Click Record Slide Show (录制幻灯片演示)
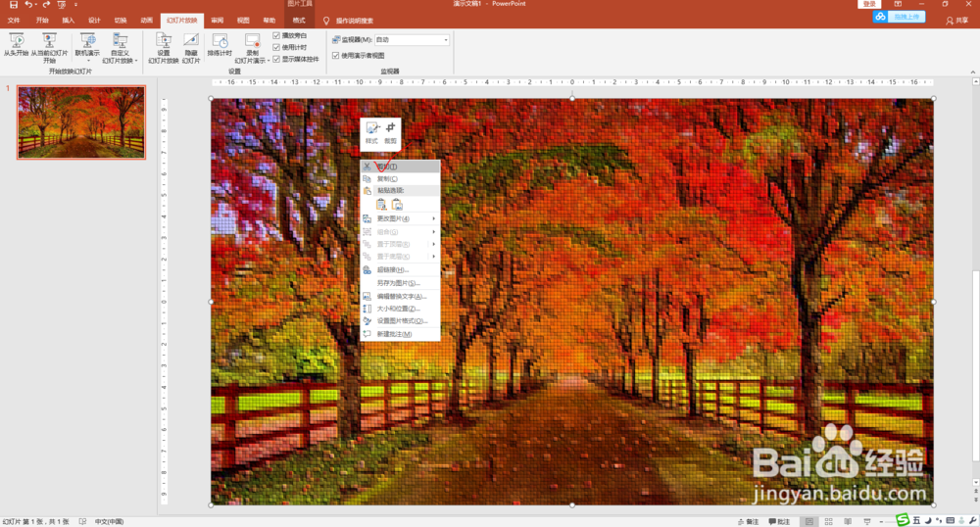The image size is (980, 527). (252, 47)
